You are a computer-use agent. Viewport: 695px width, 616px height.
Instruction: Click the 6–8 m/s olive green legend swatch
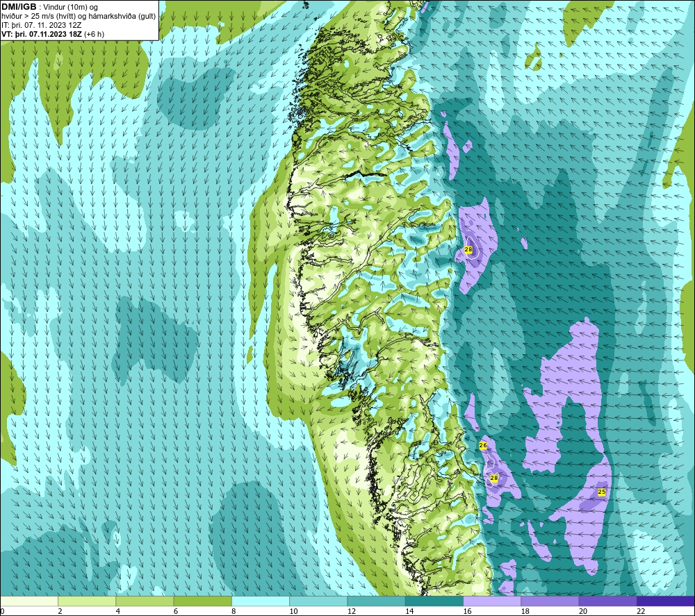coord(202,601)
